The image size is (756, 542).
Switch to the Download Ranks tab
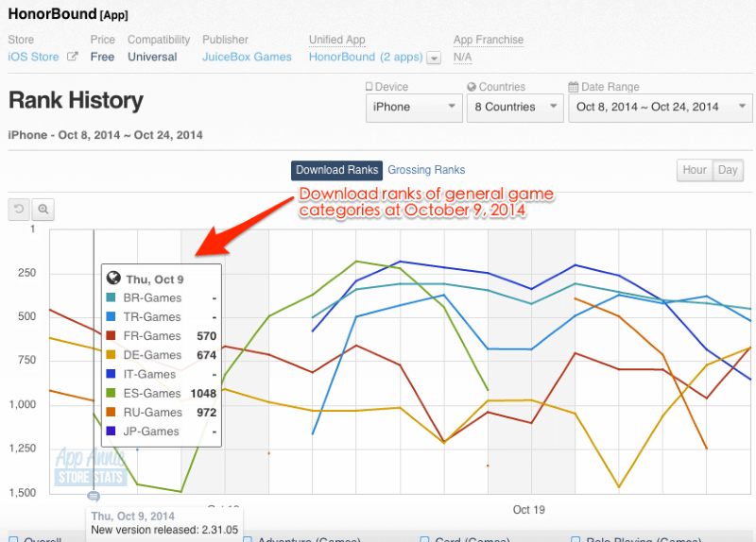[x=336, y=170]
